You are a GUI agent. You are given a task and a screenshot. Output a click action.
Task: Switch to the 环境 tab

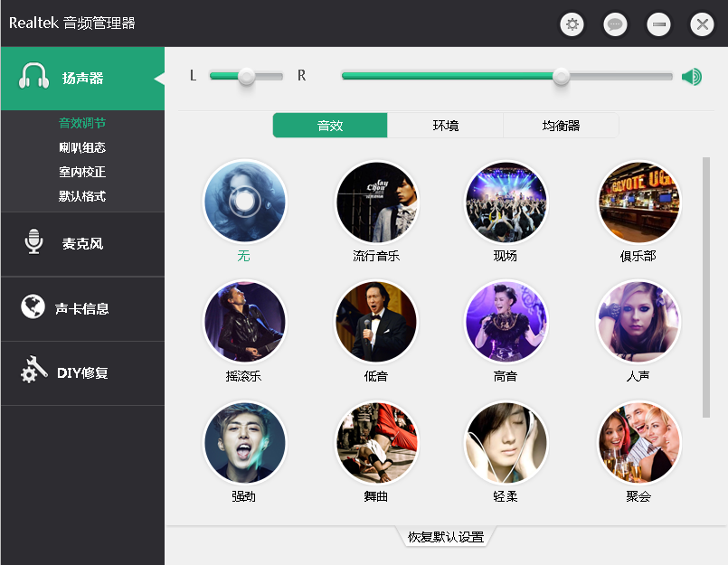point(445,126)
